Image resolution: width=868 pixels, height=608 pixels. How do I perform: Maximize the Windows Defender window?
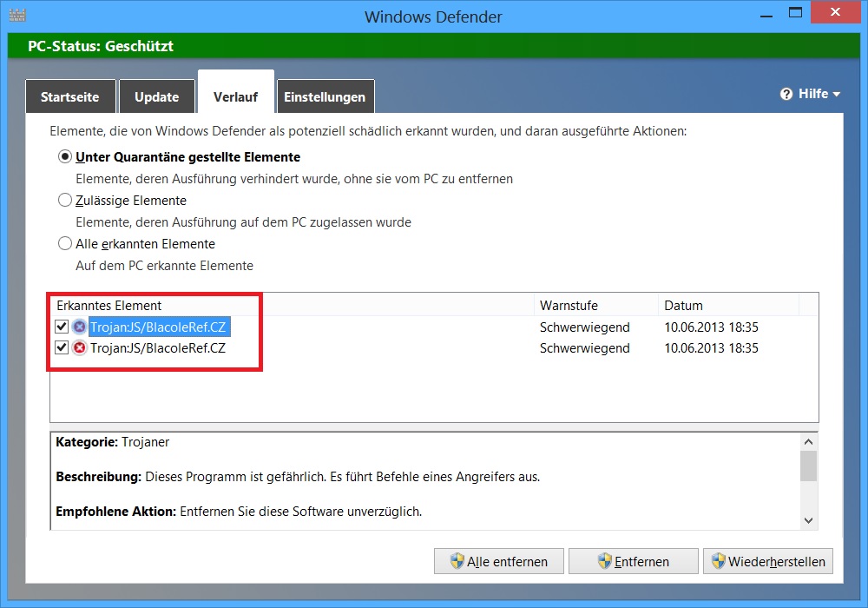click(795, 13)
